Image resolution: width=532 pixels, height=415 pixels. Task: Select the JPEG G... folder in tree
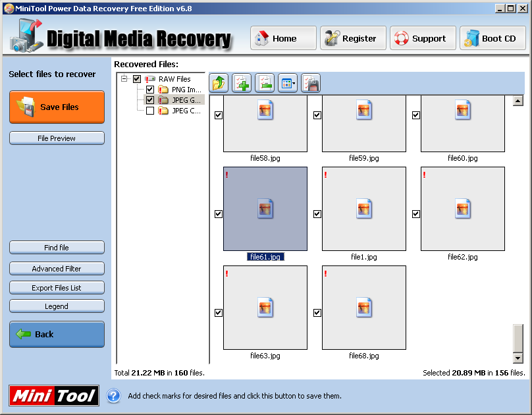[186, 100]
